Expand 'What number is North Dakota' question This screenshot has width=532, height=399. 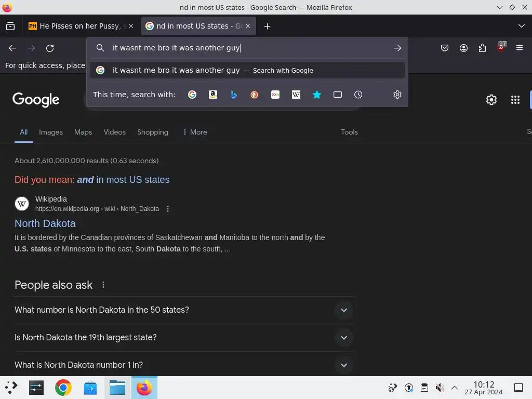coord(183,310)
